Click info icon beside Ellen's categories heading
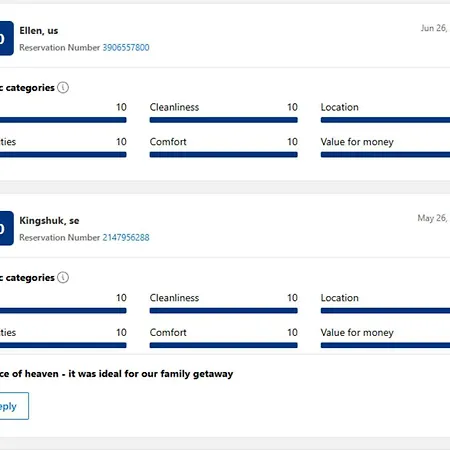 pyautogui.click(x=63, y=88)
